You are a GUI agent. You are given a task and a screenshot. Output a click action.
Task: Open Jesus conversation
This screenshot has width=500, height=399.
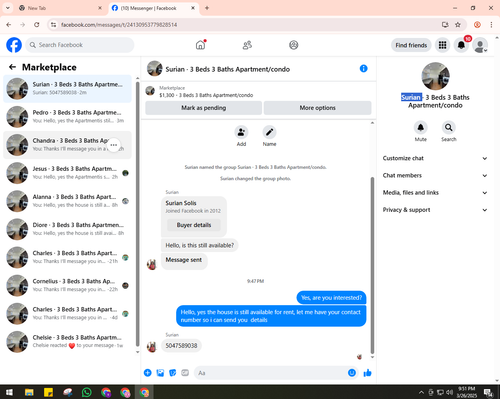point(67,173)
